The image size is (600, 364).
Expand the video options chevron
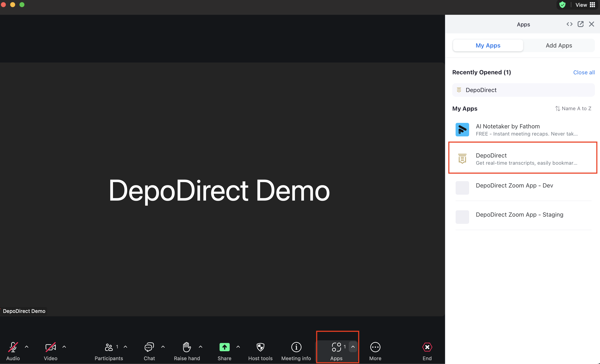pos(64,347)
